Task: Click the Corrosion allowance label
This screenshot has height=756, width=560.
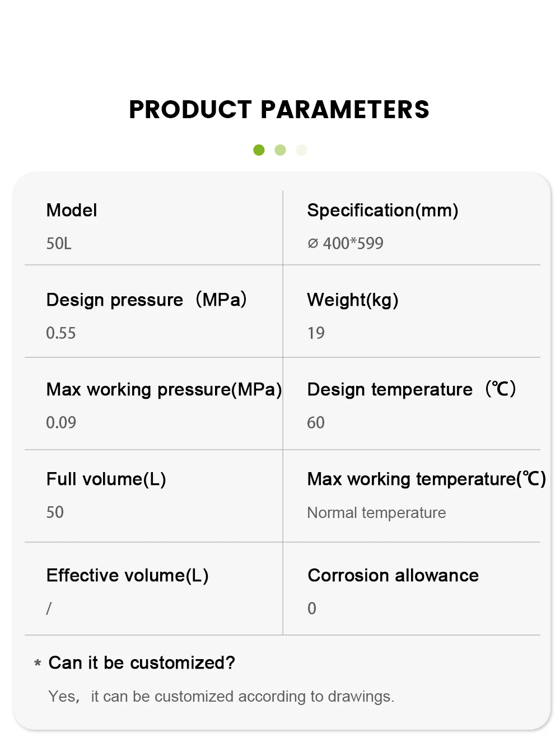Action: 393,575
